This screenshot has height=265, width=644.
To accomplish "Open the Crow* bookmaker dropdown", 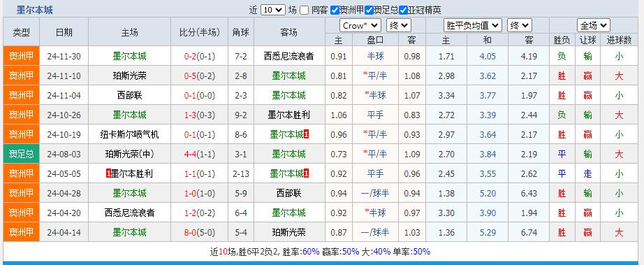I will pyautogui.click(x=360, y=25).
